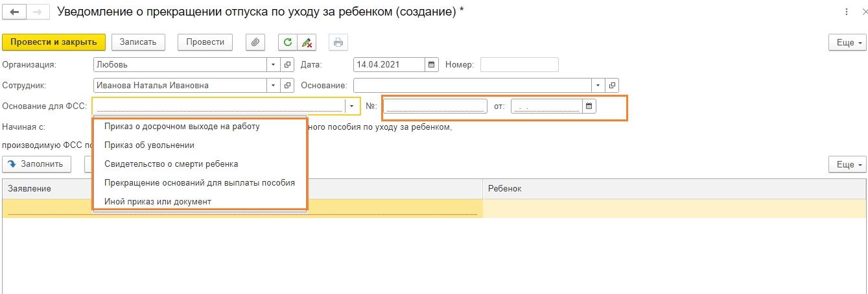Click the printer icon

(x=338, y=42)
